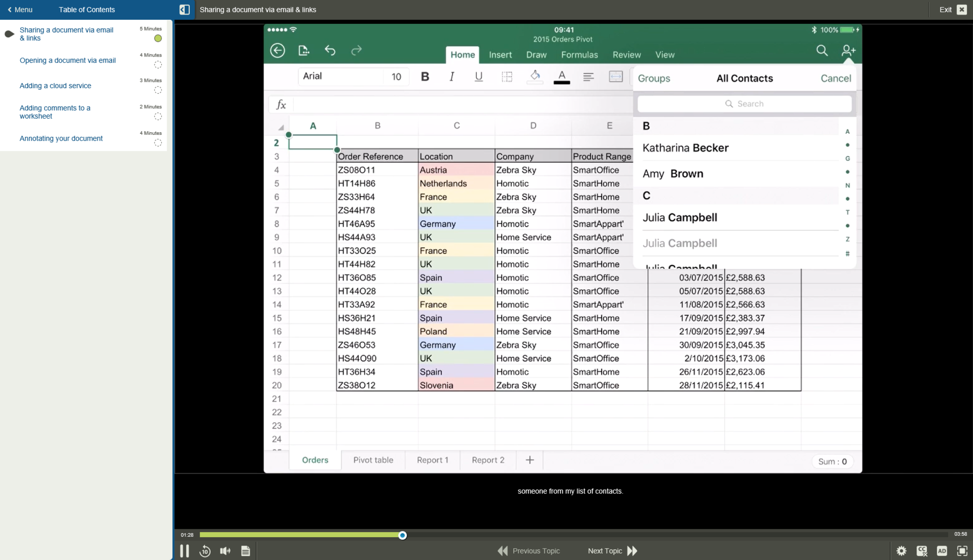Open the font size 10 dropdown
973x560 pixels.
pyautogui.click(x=396, y=76)
